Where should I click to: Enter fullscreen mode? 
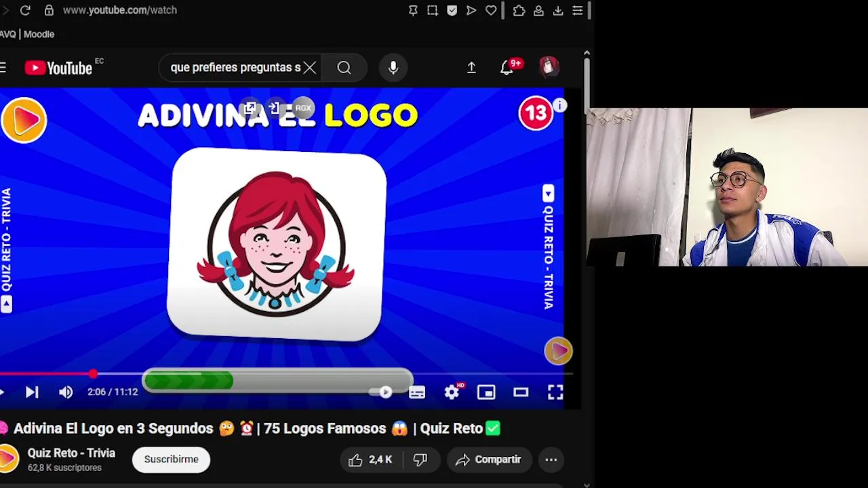coord(555,392)
